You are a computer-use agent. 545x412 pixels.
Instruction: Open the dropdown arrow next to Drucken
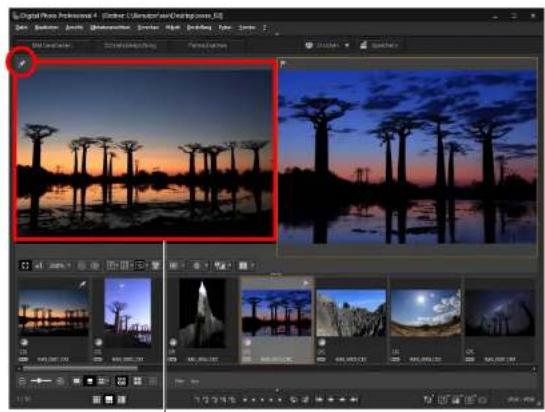pyautogui.click(x=347, y=45)
